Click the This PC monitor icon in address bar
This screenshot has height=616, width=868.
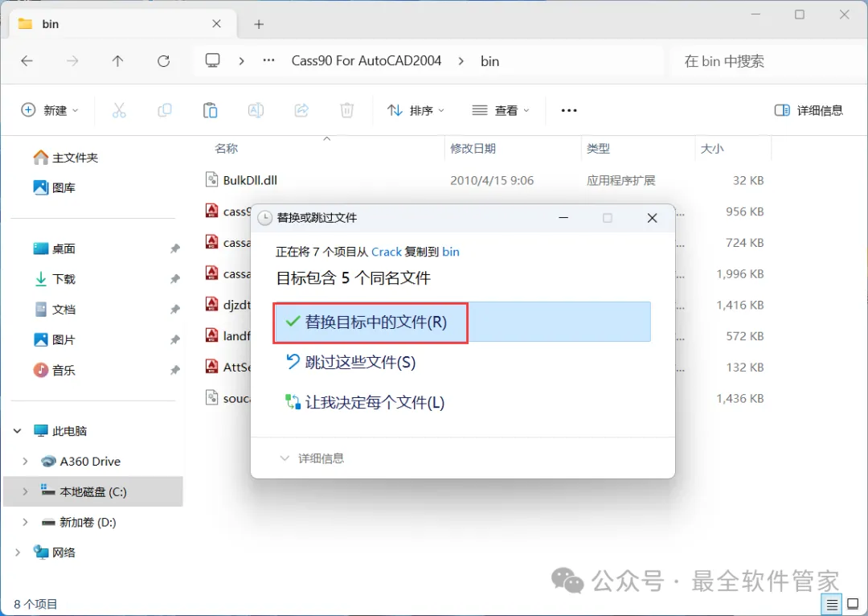coord(212,60)
